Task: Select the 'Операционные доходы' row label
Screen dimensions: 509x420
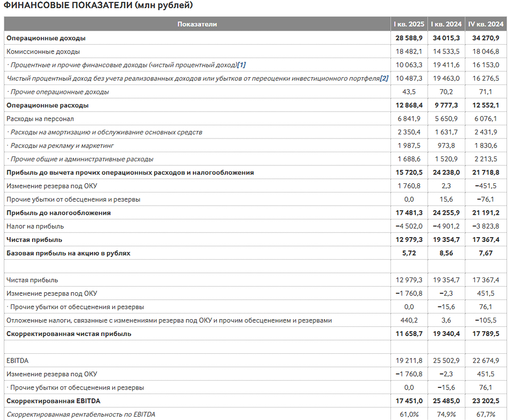Action: [x=46, y=38]
